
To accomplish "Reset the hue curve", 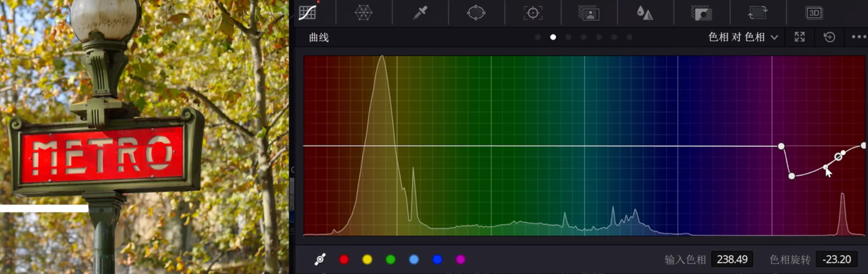I will [829, 37].
